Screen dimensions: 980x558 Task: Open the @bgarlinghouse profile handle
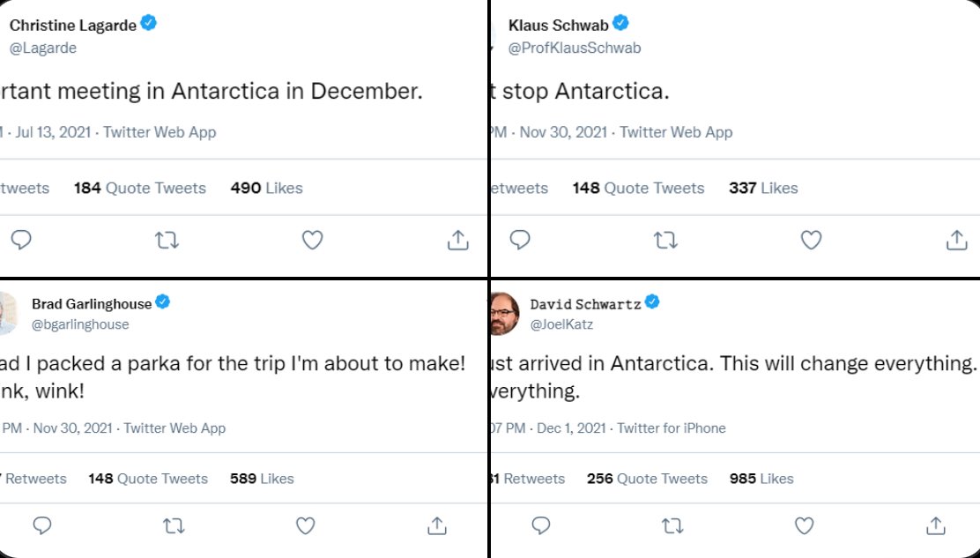pyautogui.click(x=80, y=324)
